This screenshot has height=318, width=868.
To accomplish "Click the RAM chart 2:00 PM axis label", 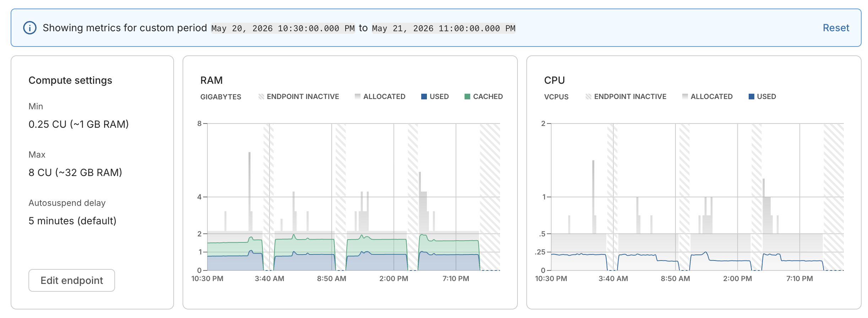I will (x=394, y=279).
